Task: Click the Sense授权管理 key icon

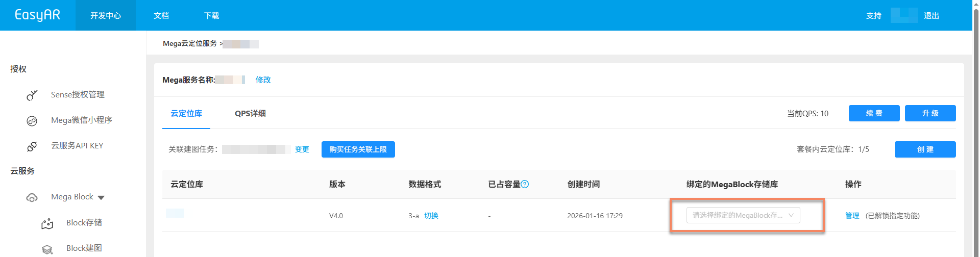Action: [32, 95]
